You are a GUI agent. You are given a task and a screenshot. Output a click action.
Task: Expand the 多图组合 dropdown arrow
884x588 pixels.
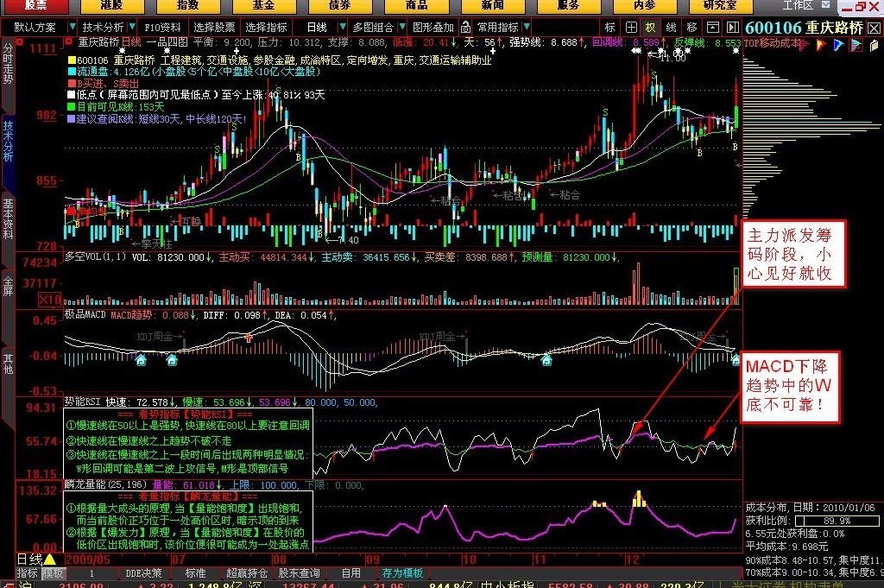click(402, 27)
